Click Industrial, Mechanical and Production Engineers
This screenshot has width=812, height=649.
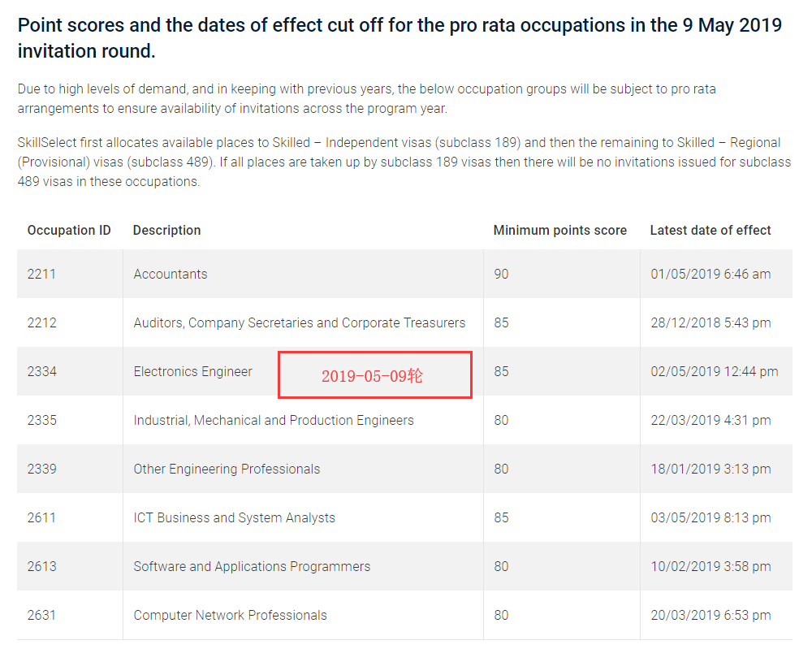click(274, 421)
